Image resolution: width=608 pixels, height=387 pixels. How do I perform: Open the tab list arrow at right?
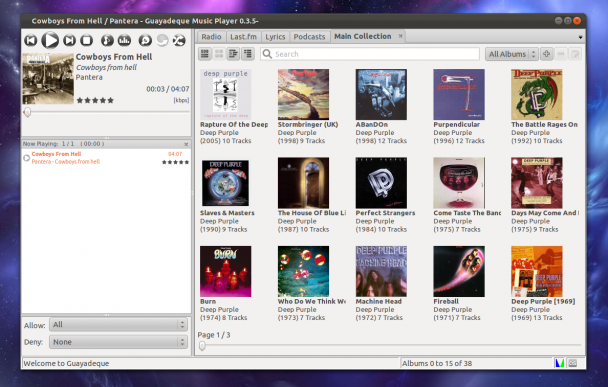click(580, 37)
